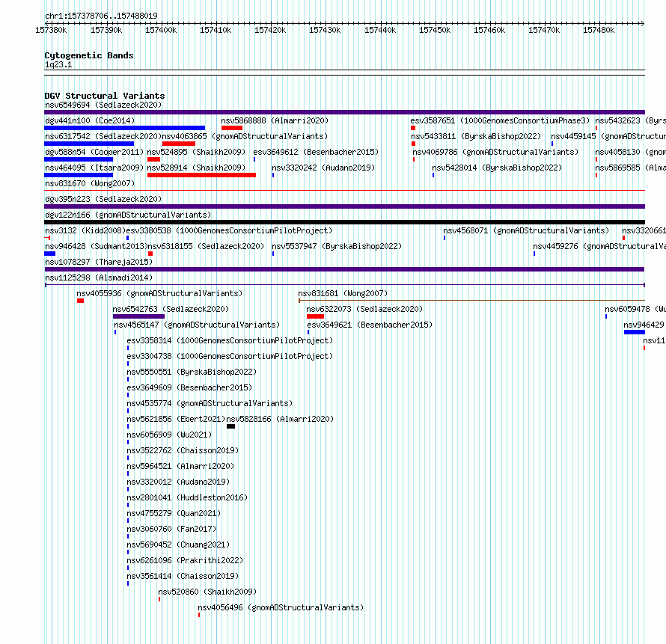
Task: Click esv3358314 (1000GenomesConsortiumPilotProject) label
Action: point(230,340)
